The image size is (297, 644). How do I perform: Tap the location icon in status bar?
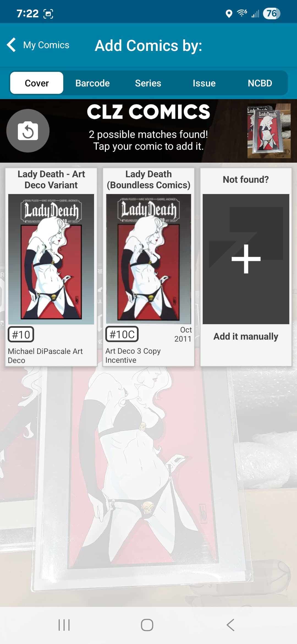[x=229, y=13]
